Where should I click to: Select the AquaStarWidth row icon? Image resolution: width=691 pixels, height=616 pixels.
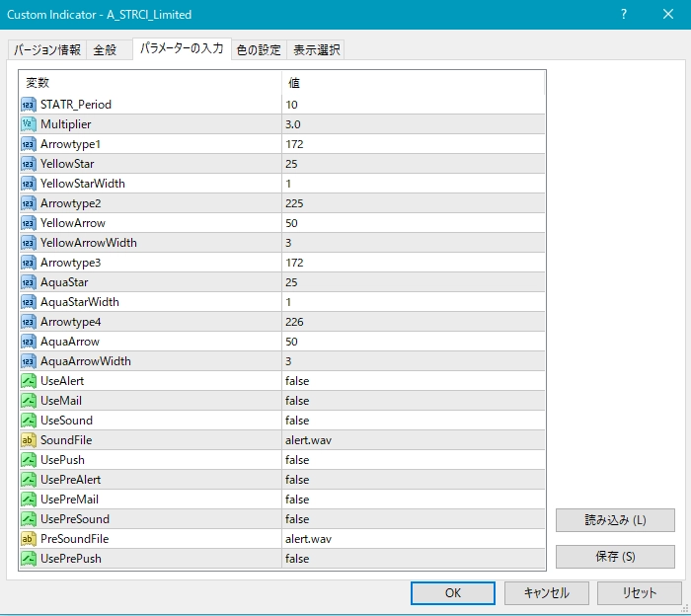point(29,302)
